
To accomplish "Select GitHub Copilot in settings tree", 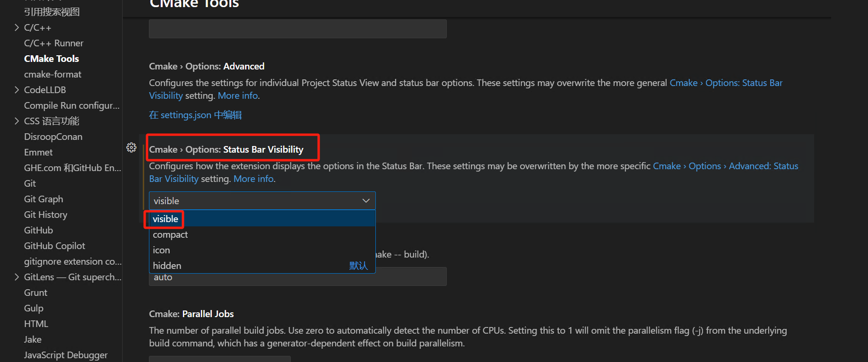I will click(55, 246).
